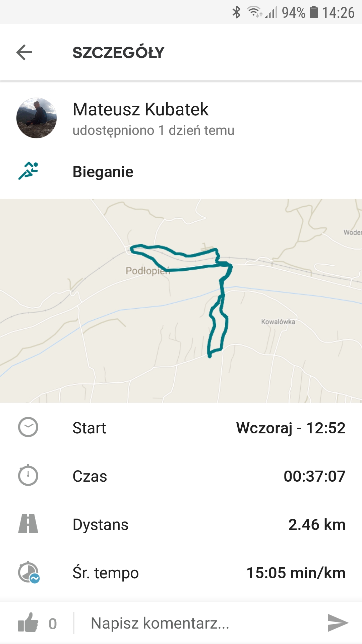The height and width of the screenshot is (644, 362).
Task: Tap the Bieganie activity label
Action: [103, 172]
